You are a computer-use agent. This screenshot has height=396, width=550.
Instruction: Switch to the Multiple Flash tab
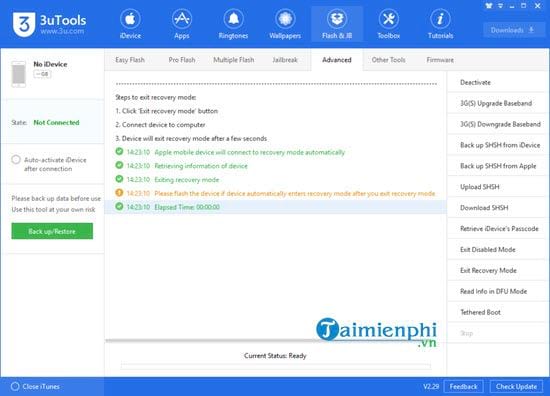click(x=234, y=60)
